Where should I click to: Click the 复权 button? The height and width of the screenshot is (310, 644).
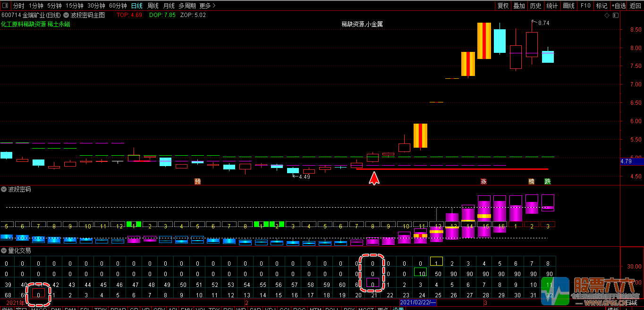click(x=503, y=6)
